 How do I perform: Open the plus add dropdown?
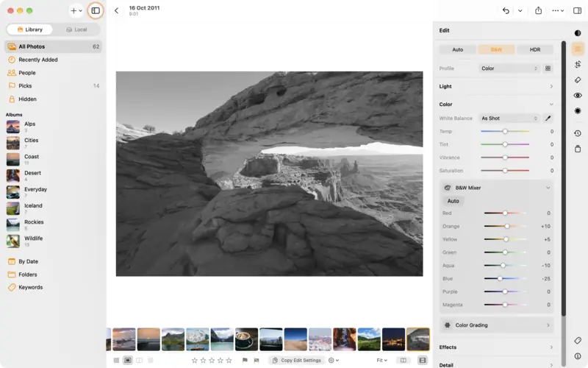click(x=76, y=11)
